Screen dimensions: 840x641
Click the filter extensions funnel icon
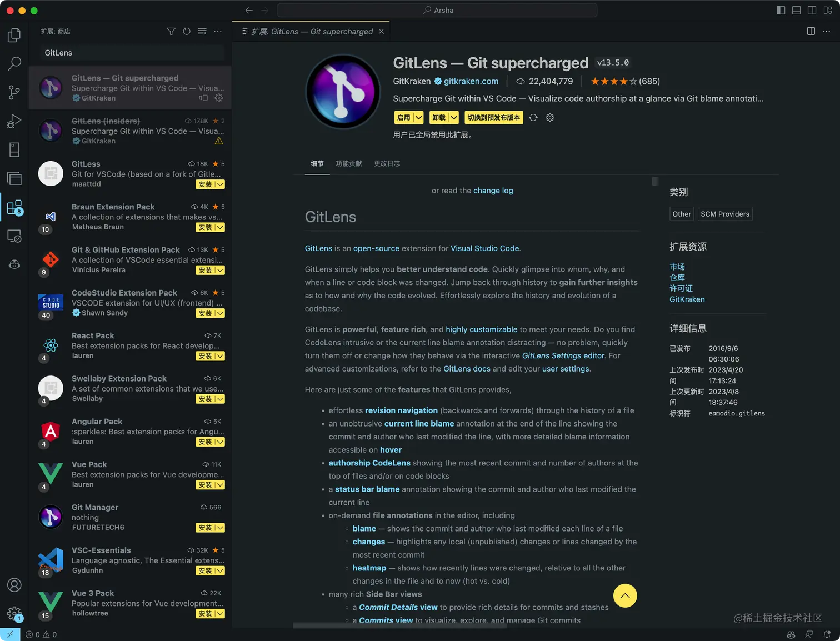click(x=171, y=32)
